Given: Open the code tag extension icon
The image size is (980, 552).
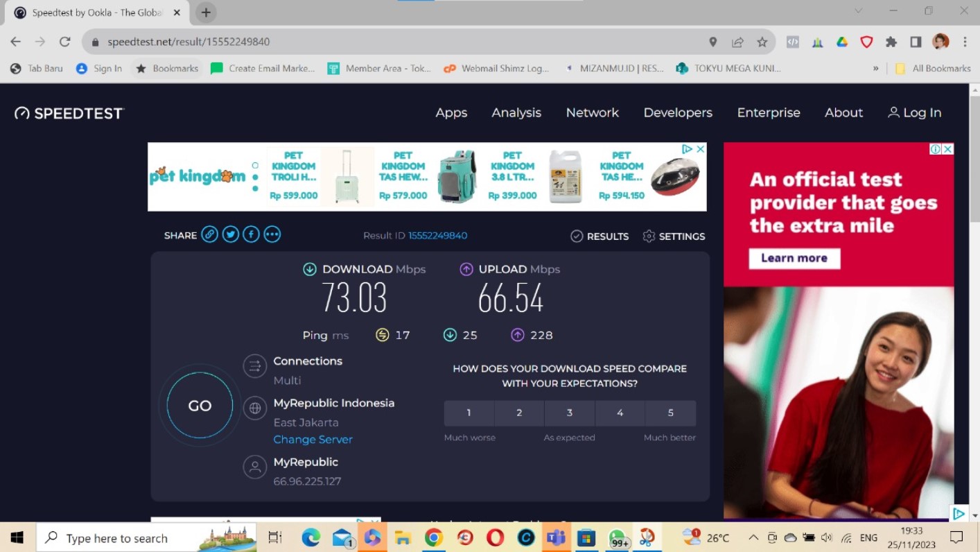Looking at the screenshot, I should pyautogui.click(x=793, y=42).
